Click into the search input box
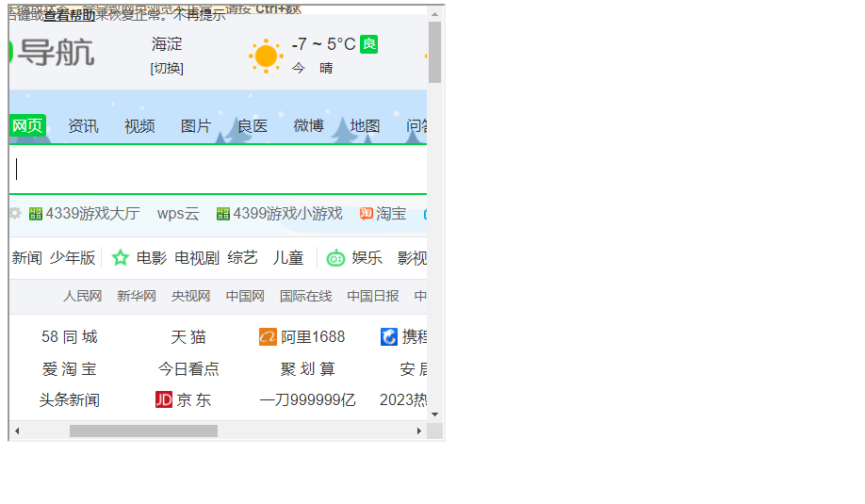This screenshot has height=504, width=865. [218, 170]
